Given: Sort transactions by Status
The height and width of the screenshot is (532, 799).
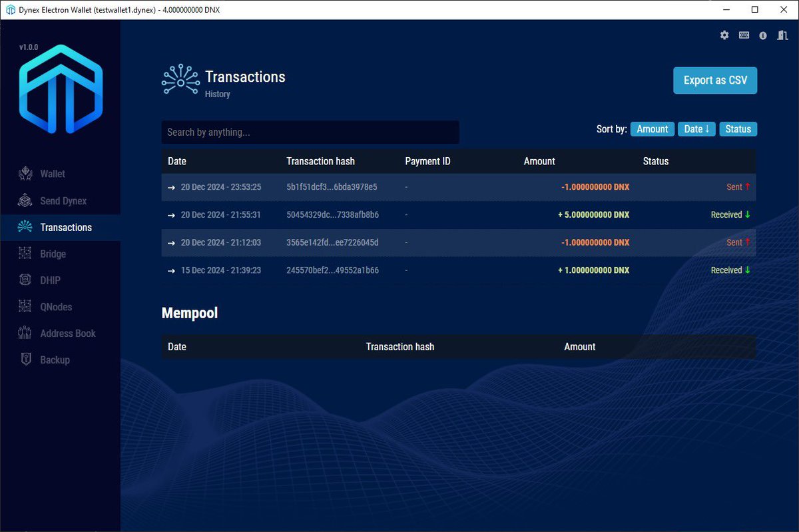Looking at the screenshot, I should point(738,129).
